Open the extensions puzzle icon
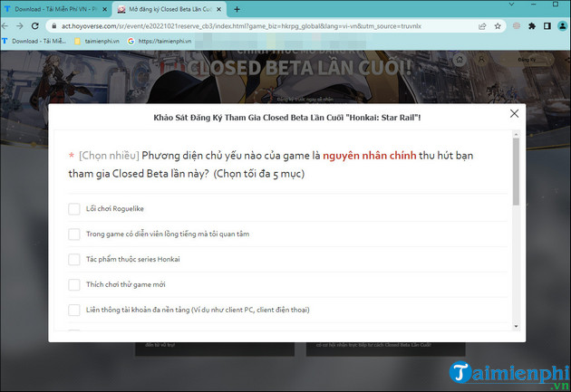 tap(532, 26)
